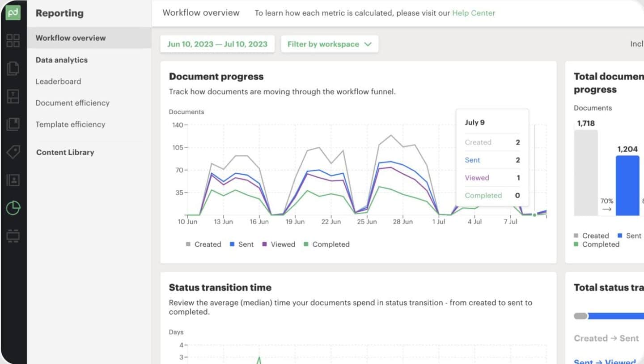Viewport: 644px width, 364px height.
Task: Select the Catalog tag icon
Action: click(x=13, y=151)
